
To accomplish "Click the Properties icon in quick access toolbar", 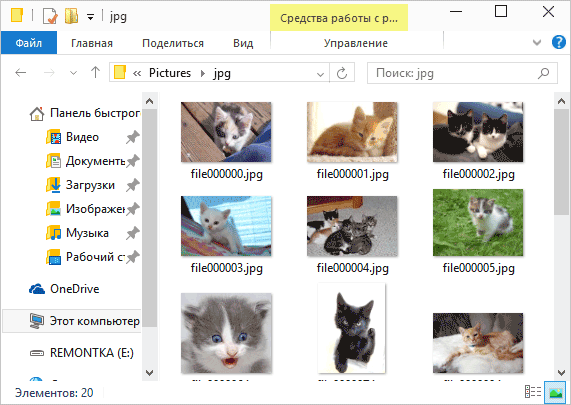I will (50, 16).
